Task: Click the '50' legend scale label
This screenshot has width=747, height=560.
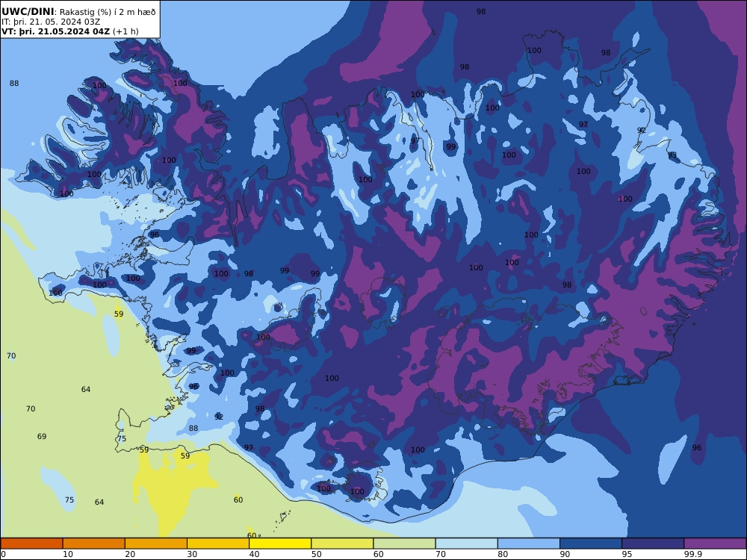Action: pos(316,554)
